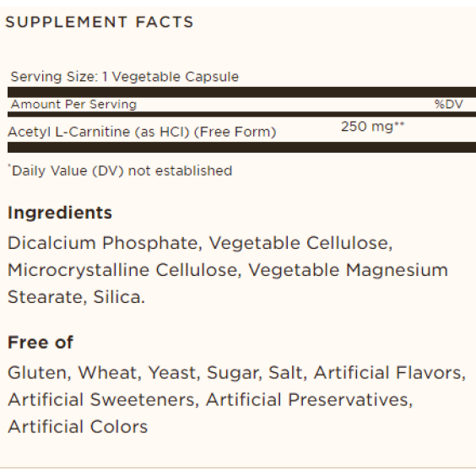Select Artificial Preservatives text

pyautogui.click(x=310, y=400)
